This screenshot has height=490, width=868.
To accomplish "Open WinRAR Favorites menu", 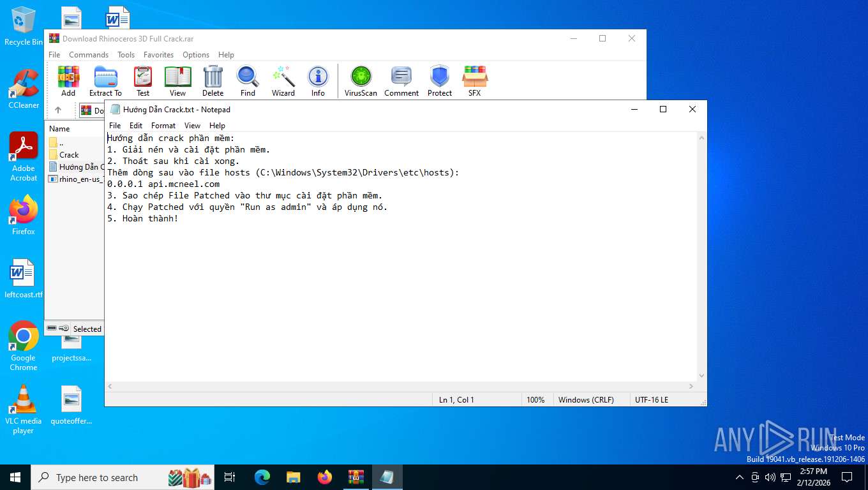I will click(x=159, y=55).
